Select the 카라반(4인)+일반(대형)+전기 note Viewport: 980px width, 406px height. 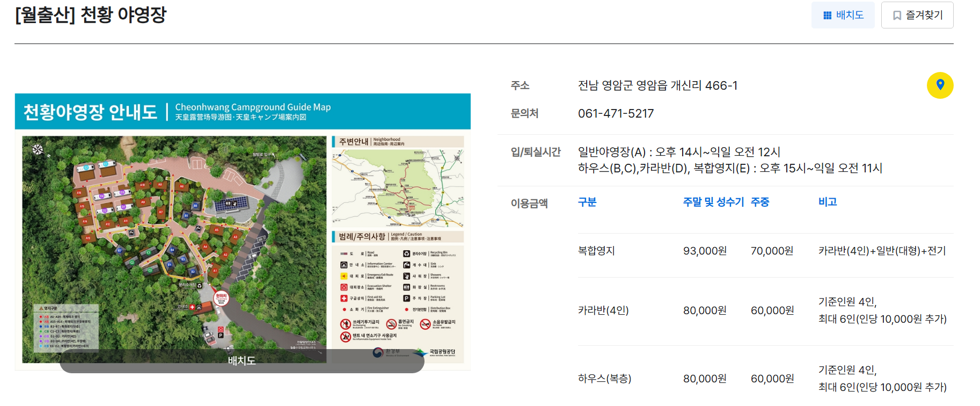pyautogui.click(x=882, y=251)
